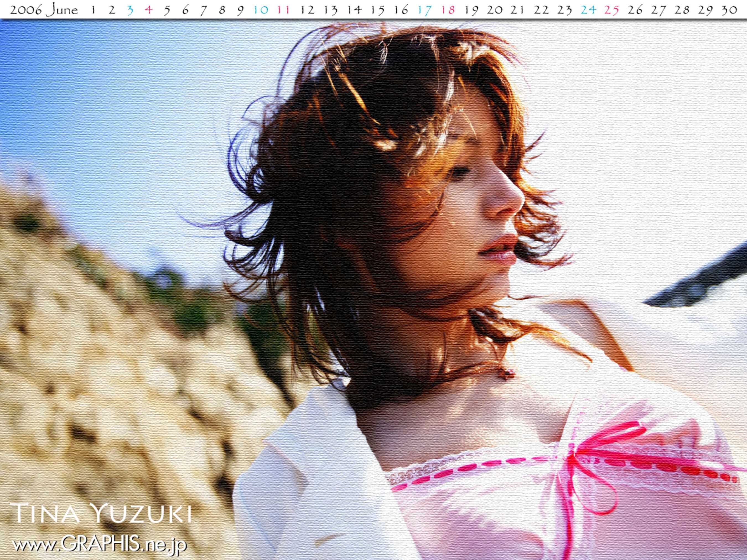
Task: Click the last date 30
Action: pos(729,10)
